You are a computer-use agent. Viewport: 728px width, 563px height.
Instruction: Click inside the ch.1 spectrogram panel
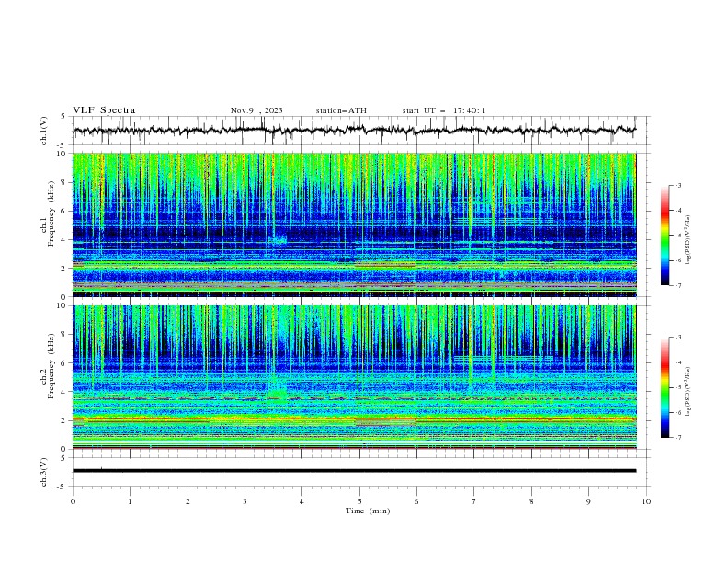(354, 224)
